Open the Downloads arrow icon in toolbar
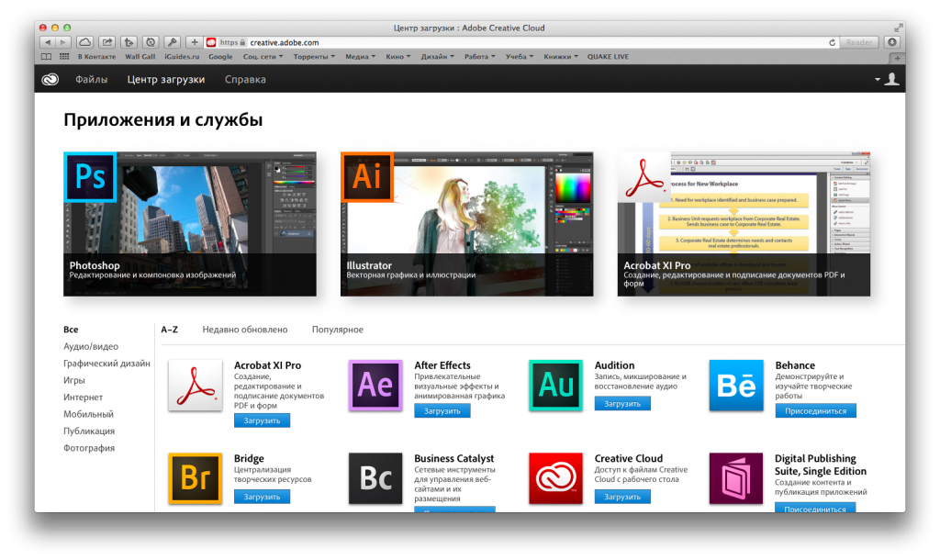Viewport: 940px width, 560px height. 892,42
